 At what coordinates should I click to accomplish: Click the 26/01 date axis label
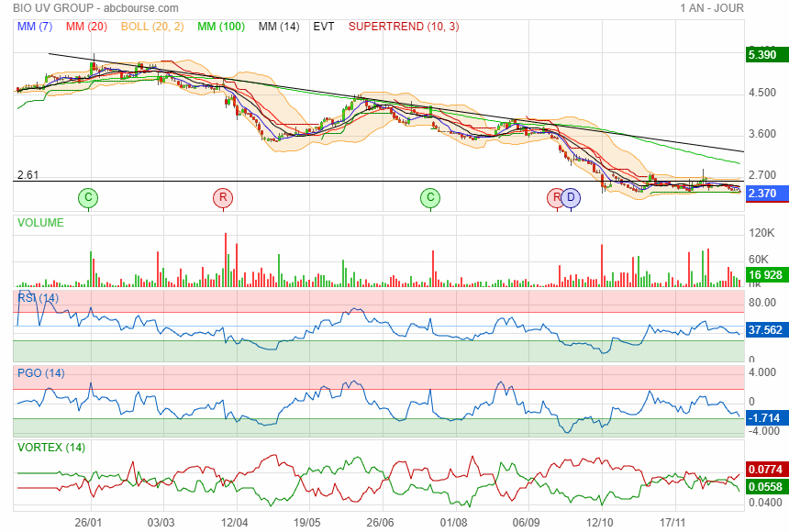pos(89,523)
